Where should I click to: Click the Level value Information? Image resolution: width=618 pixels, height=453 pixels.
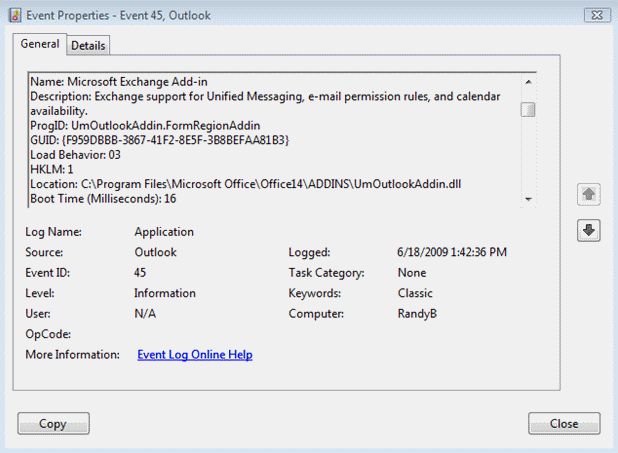(165, 293)
